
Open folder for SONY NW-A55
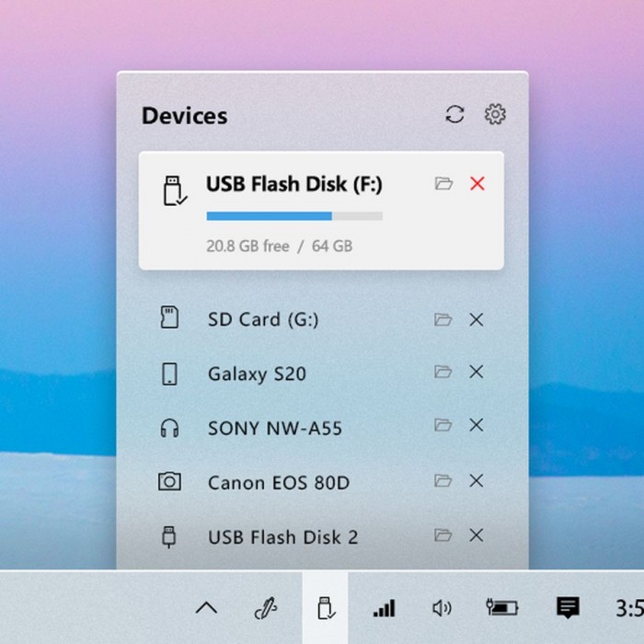[x=443, y=425]
